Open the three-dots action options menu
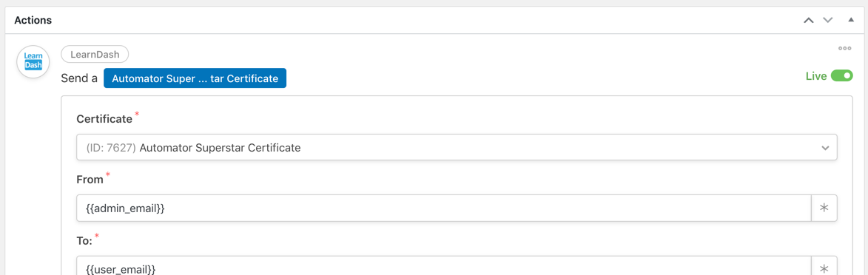 [845, 49]
